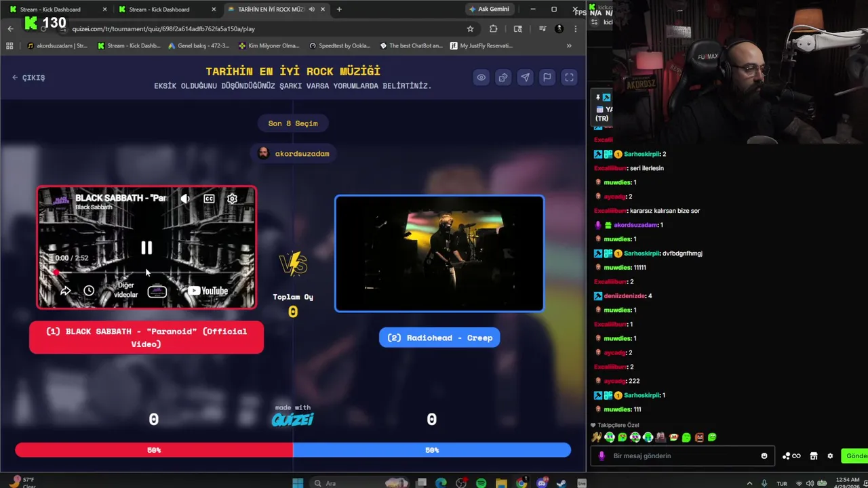
Task: Open The best ChatBot bookmark
Action: coord(411,46)
